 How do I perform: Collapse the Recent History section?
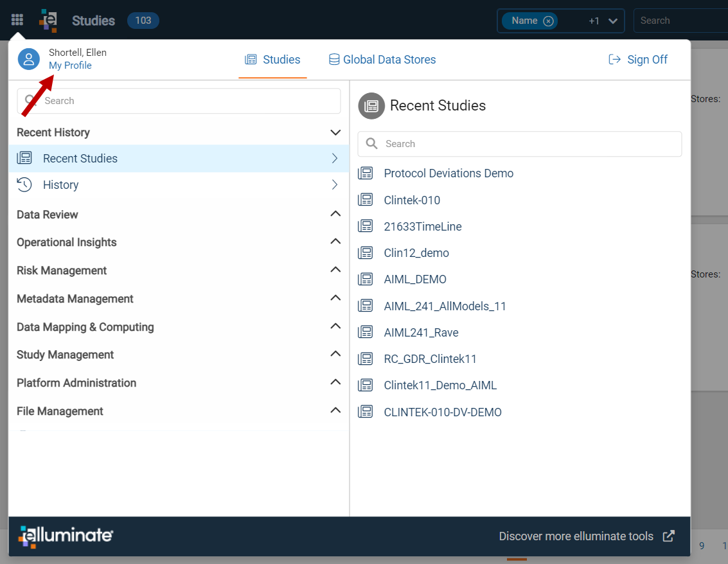(x=335, y=133)
